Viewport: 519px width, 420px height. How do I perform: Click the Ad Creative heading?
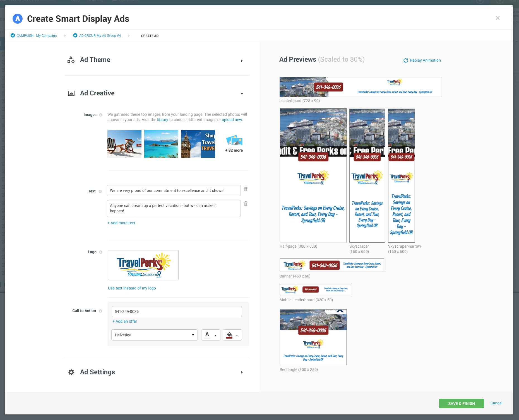pyautogui.click(x=97, y=93)
